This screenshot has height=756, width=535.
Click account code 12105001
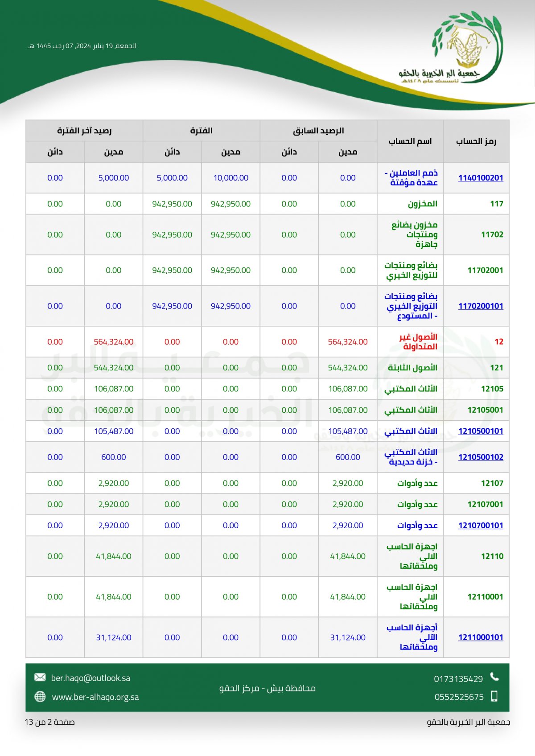(485, 410)
